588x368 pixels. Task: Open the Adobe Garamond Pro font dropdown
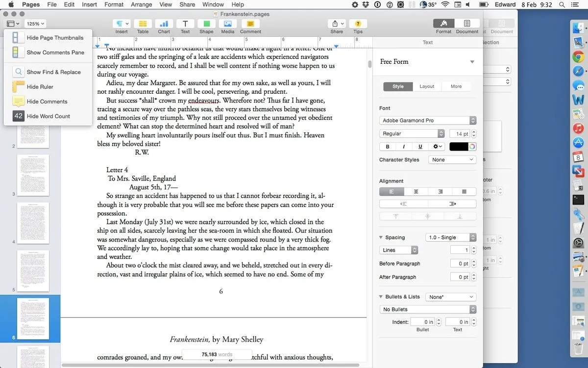pos(427,120)
